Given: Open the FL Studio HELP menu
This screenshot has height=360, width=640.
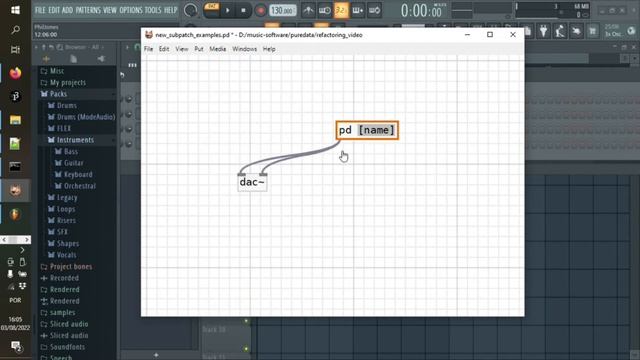Looking at the screenshot, I should tap(171, 10).
